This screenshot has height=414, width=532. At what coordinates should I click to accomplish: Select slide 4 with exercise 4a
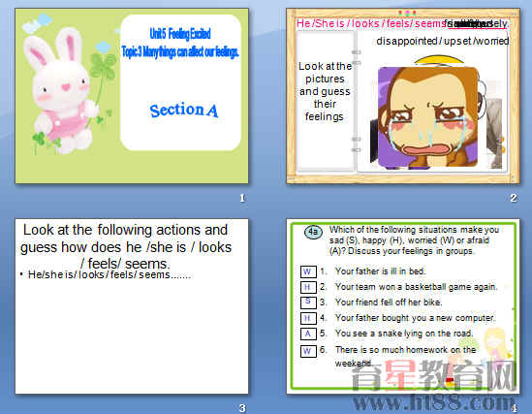click(x=403, y=306)
